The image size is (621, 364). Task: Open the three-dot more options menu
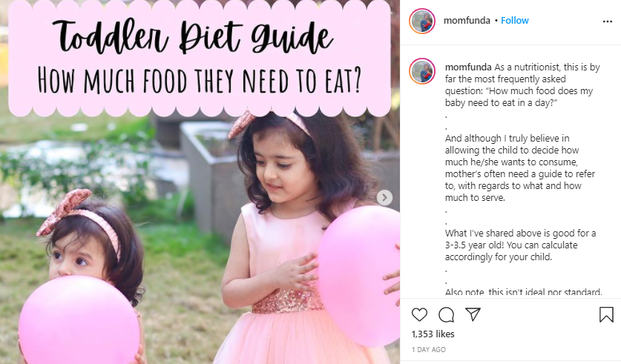click(608, 21)
